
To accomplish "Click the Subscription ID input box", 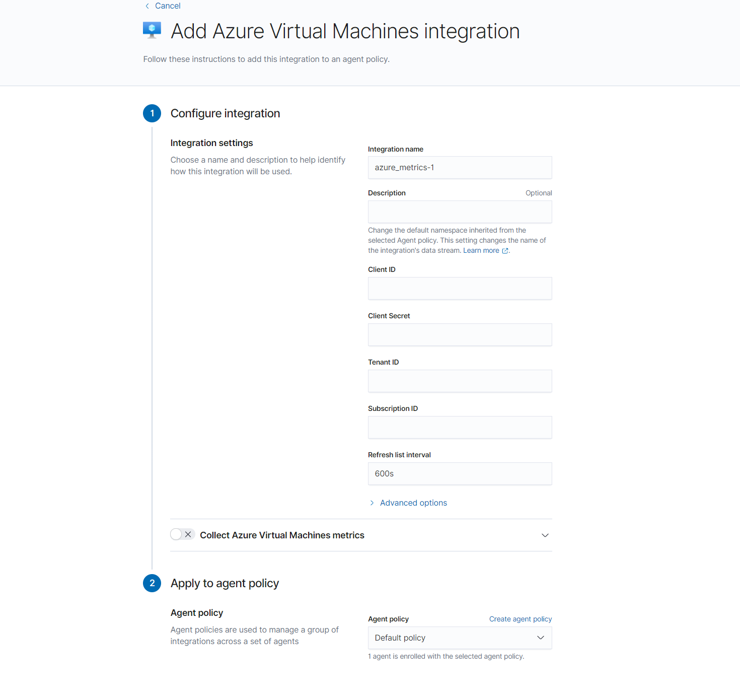I will point(460,427).
